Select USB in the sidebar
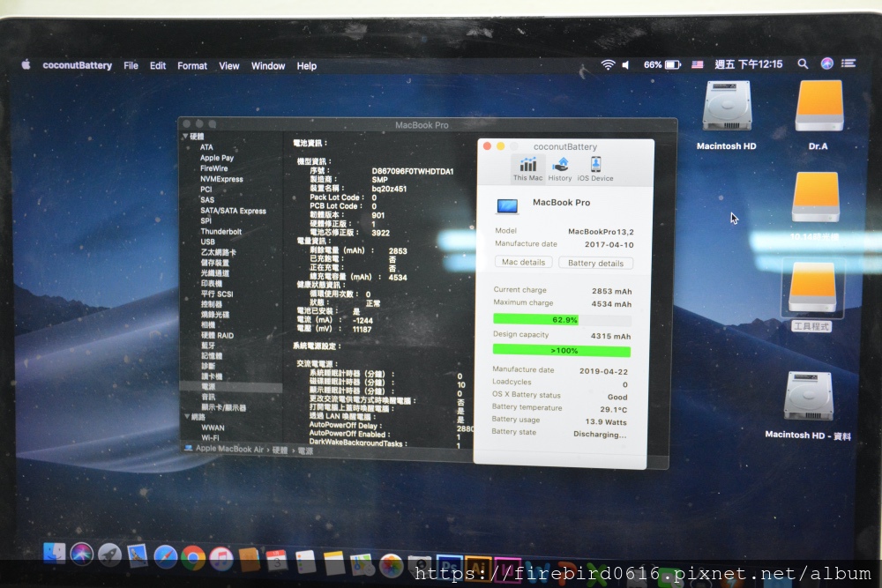This screenshot has height=588, width=882. pyautogui.click(x=207, y=242)
